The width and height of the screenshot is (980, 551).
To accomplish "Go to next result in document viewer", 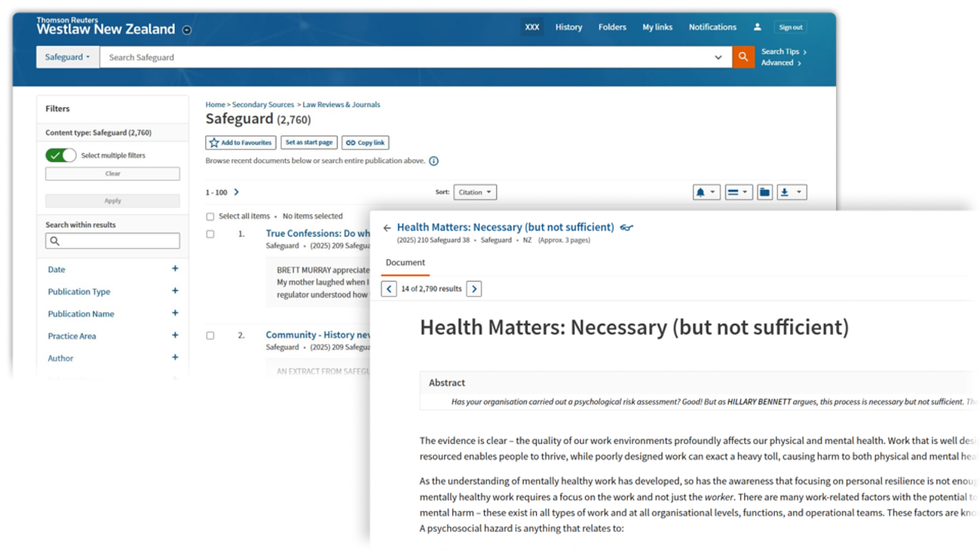I will click(474, 289).
